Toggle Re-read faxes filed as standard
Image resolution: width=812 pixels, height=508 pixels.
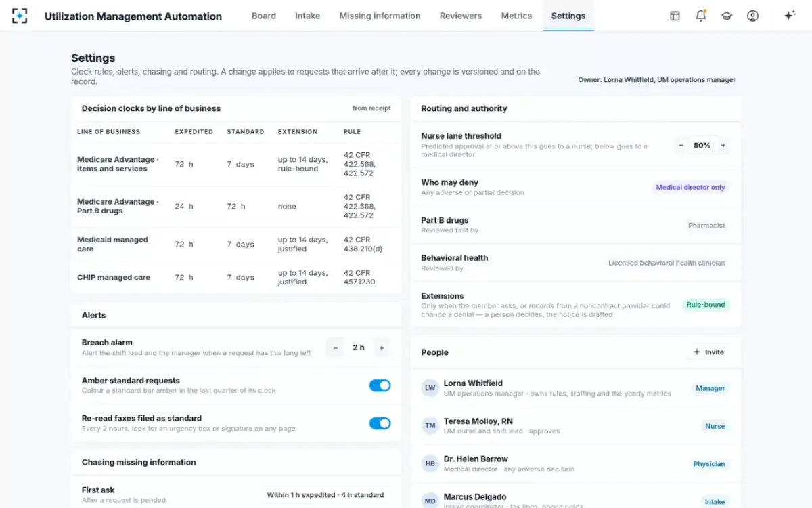coord(380,423)
